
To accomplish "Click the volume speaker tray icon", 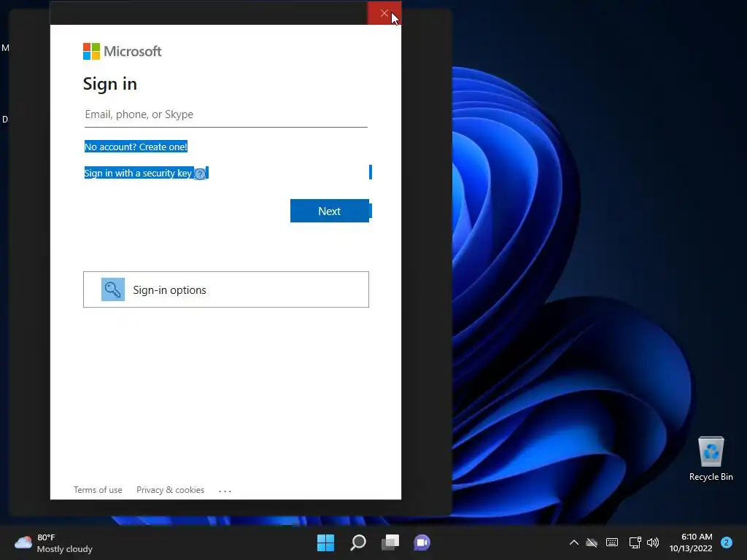I will 653,542.
